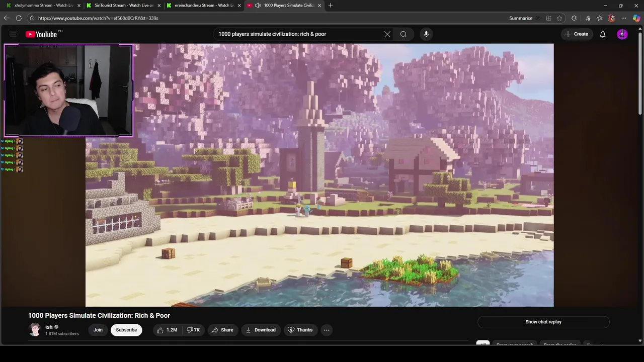Like the video (1.2M)

(167, 330)
